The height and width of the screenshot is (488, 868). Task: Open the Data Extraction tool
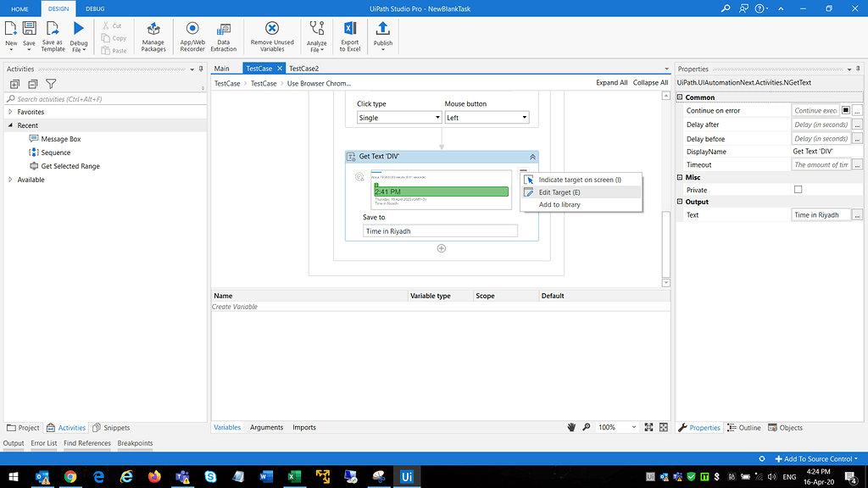click(225, 36)
